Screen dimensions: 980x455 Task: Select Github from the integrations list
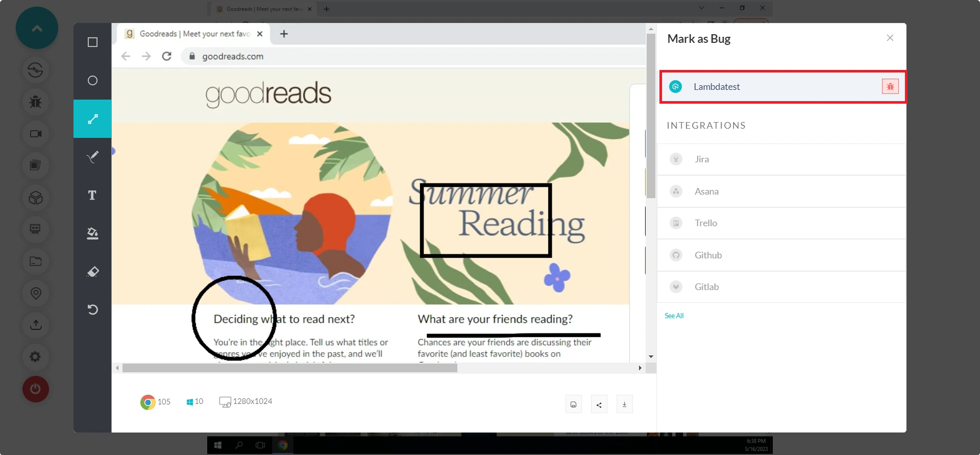708,255
